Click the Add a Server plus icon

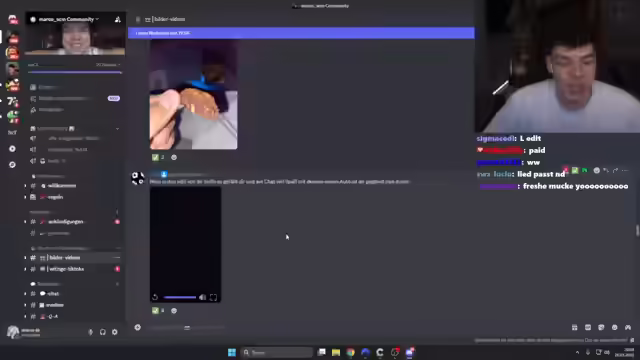12,149
